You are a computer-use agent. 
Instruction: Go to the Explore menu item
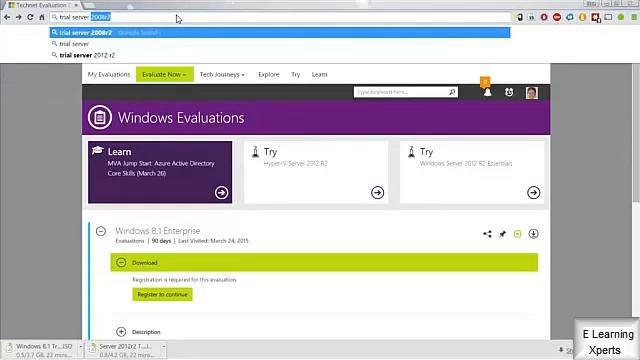point(269,74)
